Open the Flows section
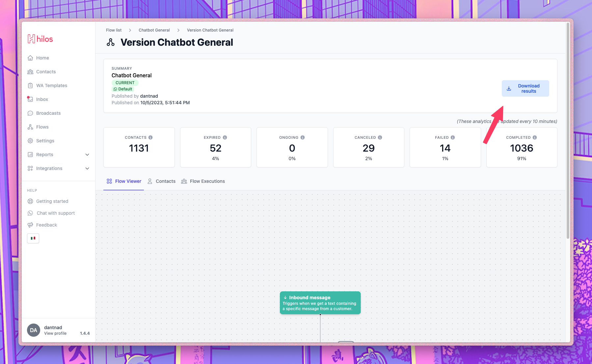The image size is (592, 364). [42, 127]
